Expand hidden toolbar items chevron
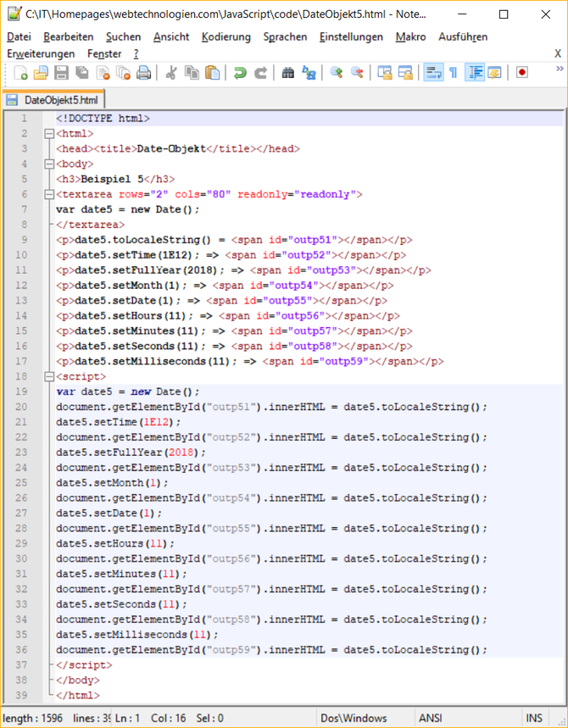 click(x=560, y=69)
